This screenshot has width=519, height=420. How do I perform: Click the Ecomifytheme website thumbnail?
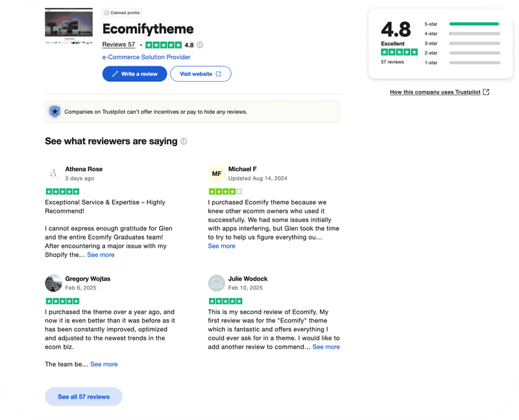[x=69, y=26]
